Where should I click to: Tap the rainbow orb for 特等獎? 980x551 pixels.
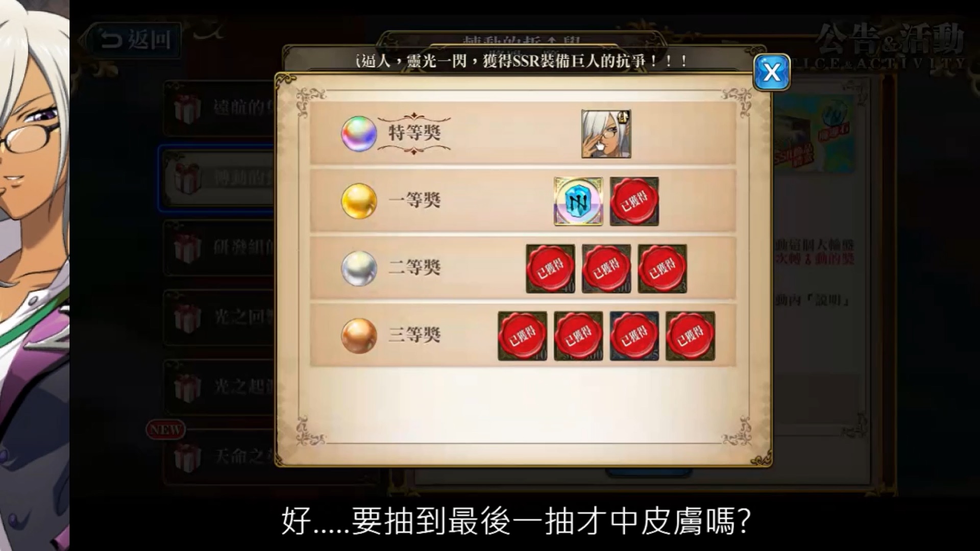click(359, 134)
